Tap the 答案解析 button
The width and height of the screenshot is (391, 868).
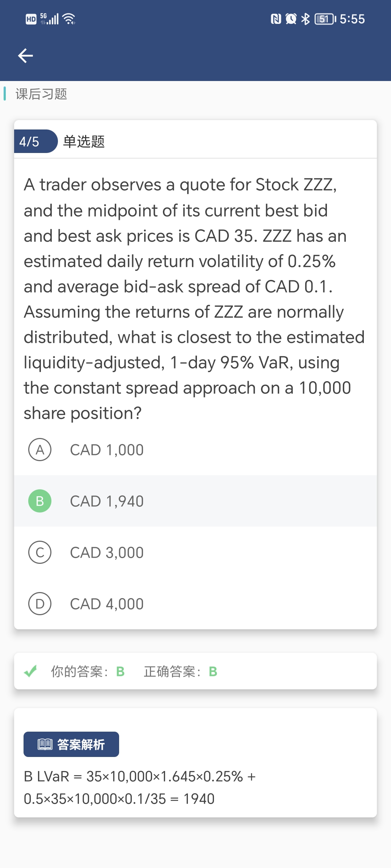pyautogui.click(x=71, y=744)
